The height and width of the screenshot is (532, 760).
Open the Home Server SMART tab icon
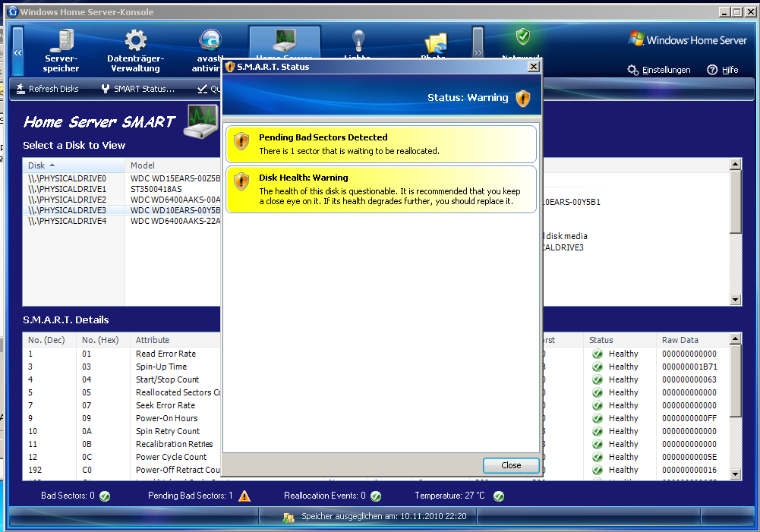click(x=285, y=41)
